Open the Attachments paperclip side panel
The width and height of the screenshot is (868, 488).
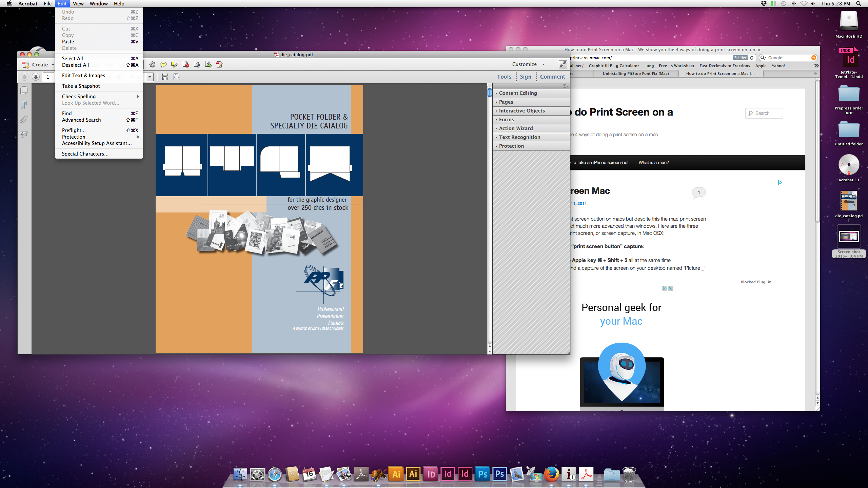24,120
